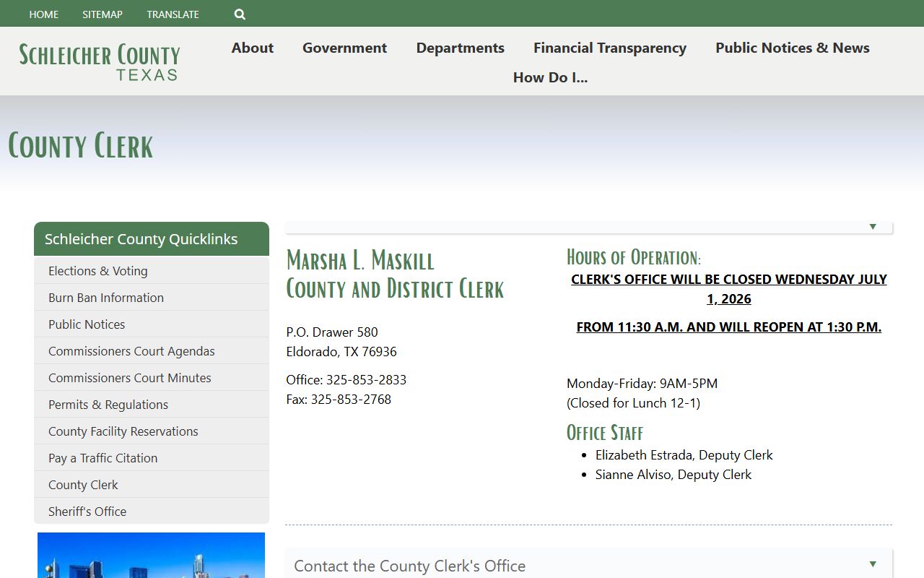
Task: Click Eldorado, TX 76936 text
Action: tap(341, 352)
